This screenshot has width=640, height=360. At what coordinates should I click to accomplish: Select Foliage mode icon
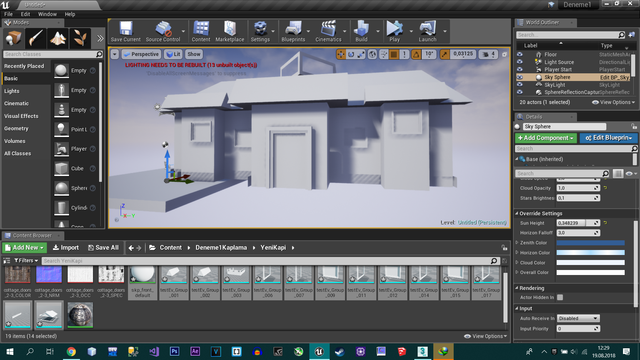80,38
